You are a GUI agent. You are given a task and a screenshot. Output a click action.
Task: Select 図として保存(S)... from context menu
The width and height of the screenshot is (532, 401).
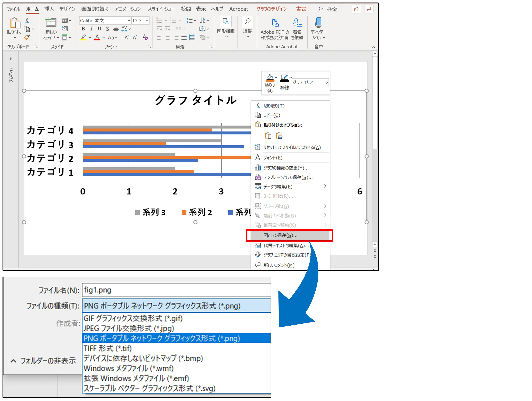click(280, 235)
